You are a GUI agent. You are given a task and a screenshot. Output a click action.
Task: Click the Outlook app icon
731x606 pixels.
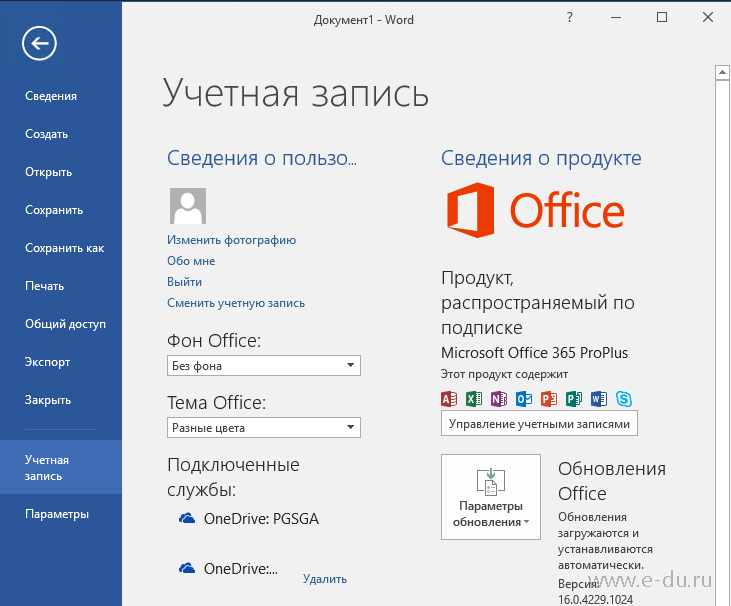[x=524, y=399]
